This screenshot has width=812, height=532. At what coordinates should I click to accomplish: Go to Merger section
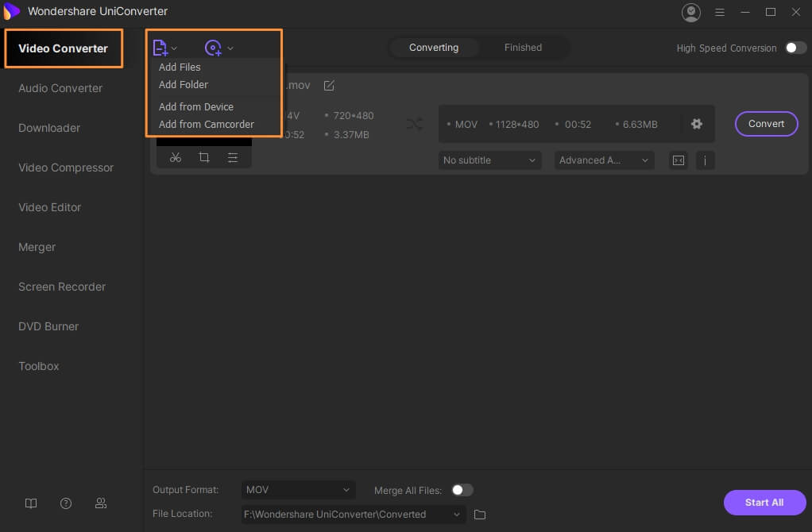coord(37,248)
